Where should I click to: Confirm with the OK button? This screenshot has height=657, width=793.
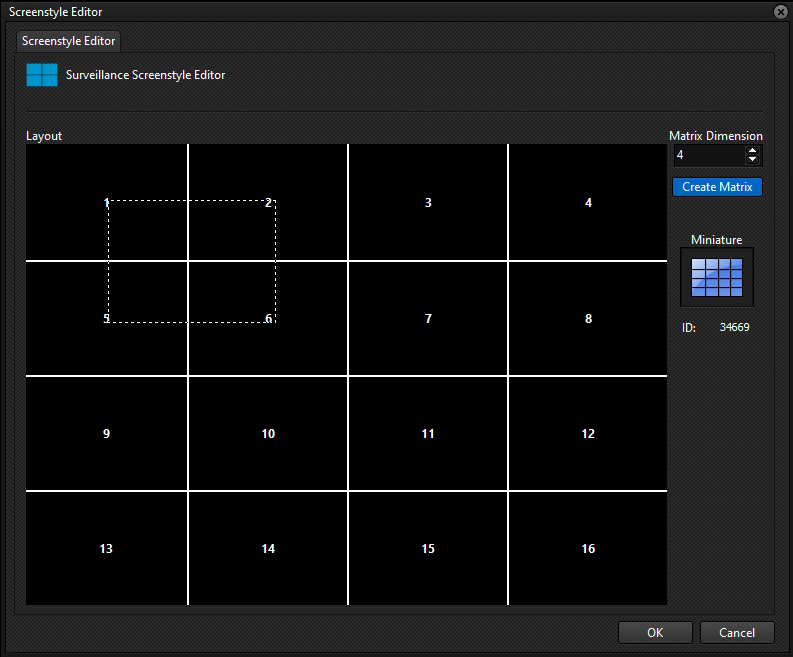(655, 633)
